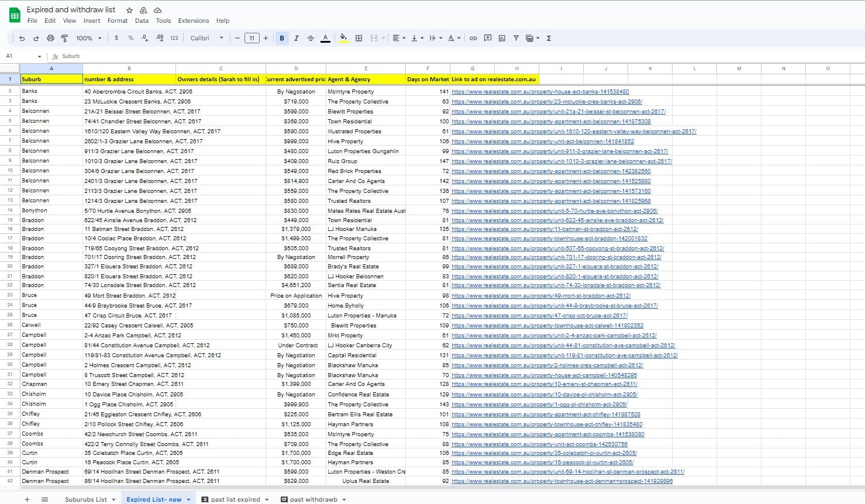Viewport: 865px width, 504px height.
Task: Toggle strikethrough formatting
Action: point(311,38)
